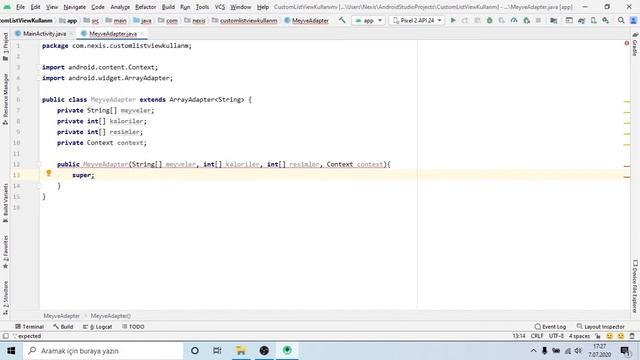Open the Layout Inspector
640x360 pixels.
tap(600, 327)
